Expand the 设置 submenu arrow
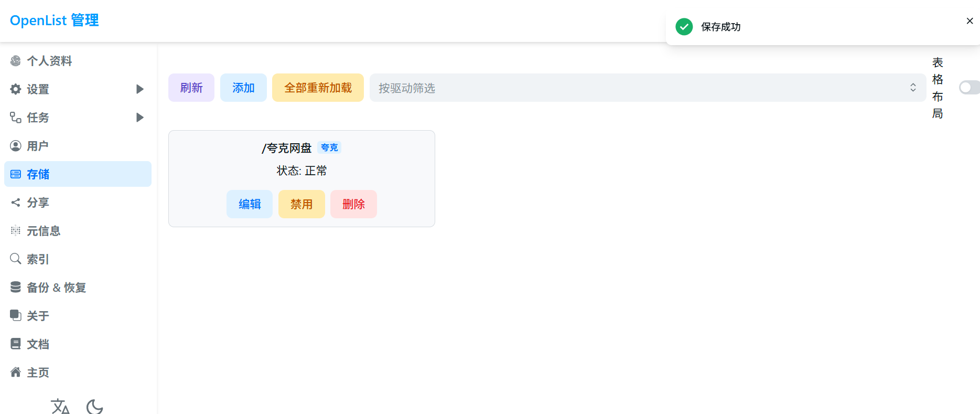Image resolution: width=980 pixels, height=414 pixels. tap(139, 89)
